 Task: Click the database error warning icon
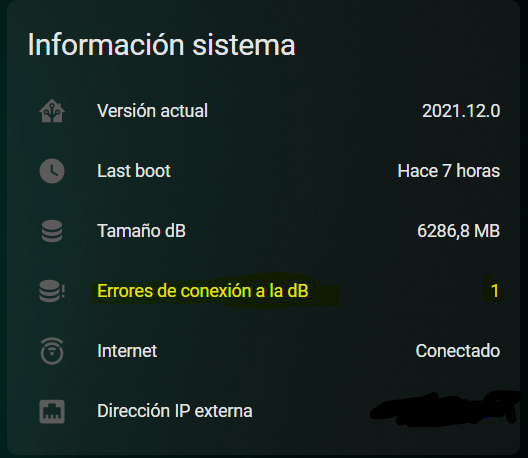[52, 291]
